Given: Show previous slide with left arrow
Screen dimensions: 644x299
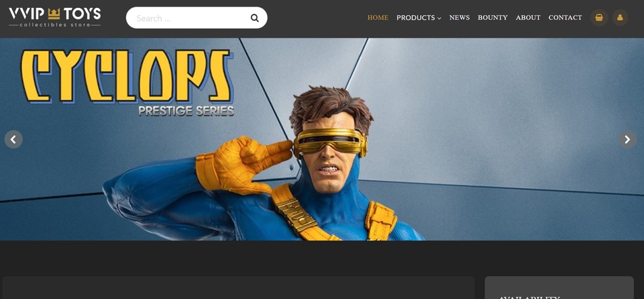Looking at the screenshot, I should 13,140.
